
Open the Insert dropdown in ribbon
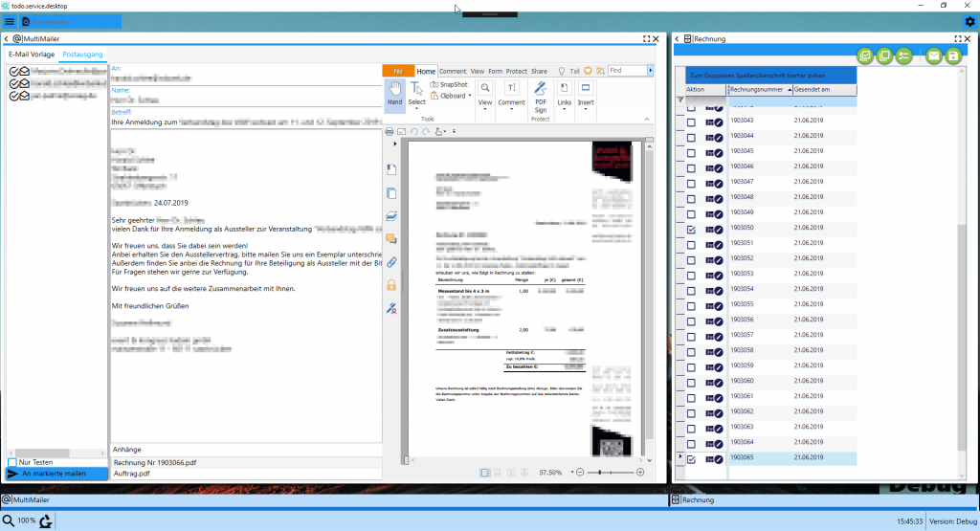[x=586, y=109]
